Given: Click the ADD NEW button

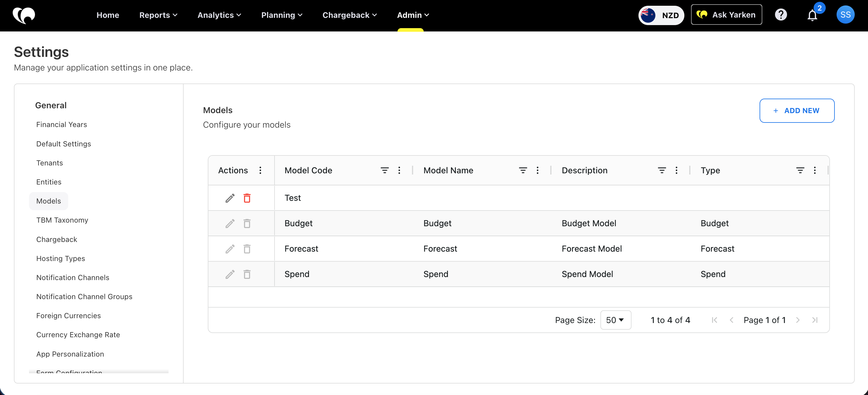Looking at the screenshot, I should click(x=796, y=111).
